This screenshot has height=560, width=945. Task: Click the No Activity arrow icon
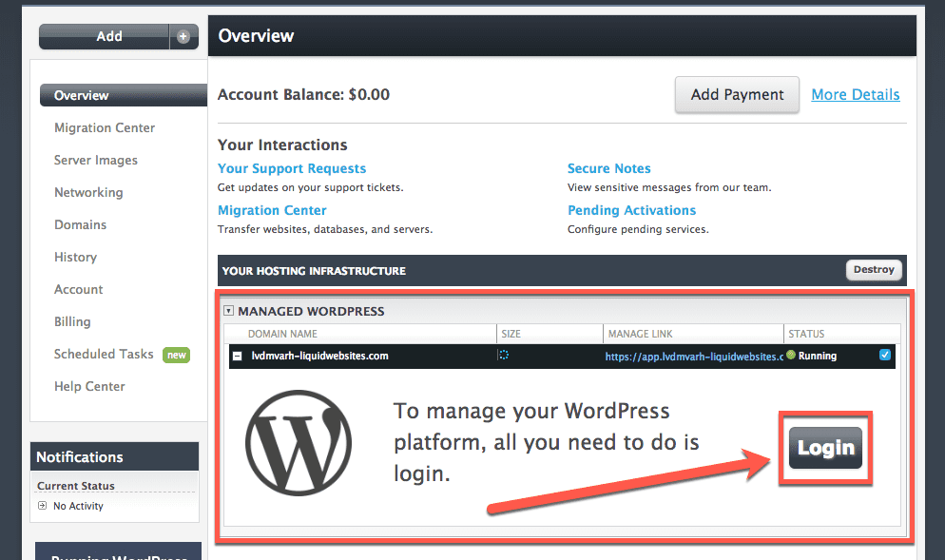coord(42,506)
